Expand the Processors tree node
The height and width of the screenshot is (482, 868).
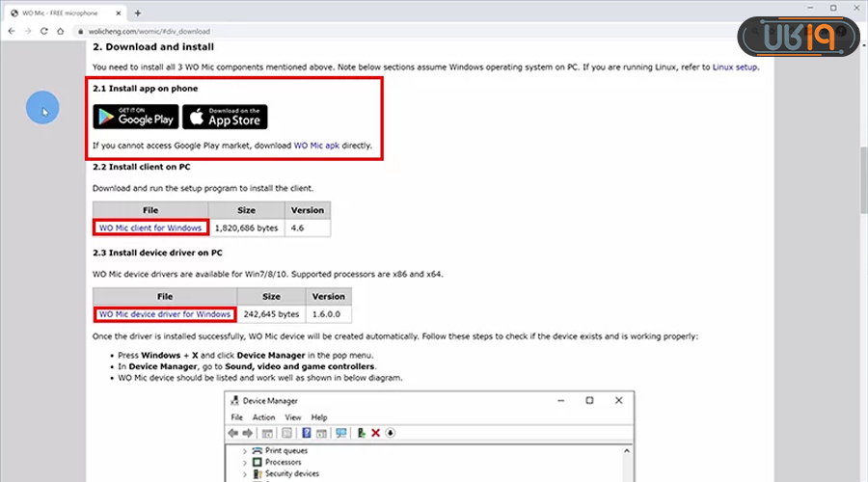[244, 463]
